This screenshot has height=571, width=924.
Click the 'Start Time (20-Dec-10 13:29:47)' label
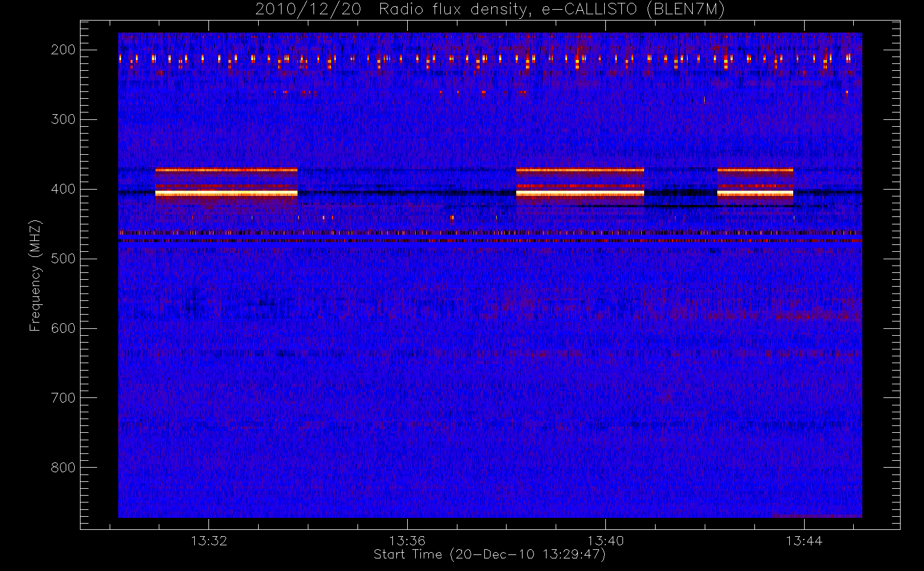(489, 554)
